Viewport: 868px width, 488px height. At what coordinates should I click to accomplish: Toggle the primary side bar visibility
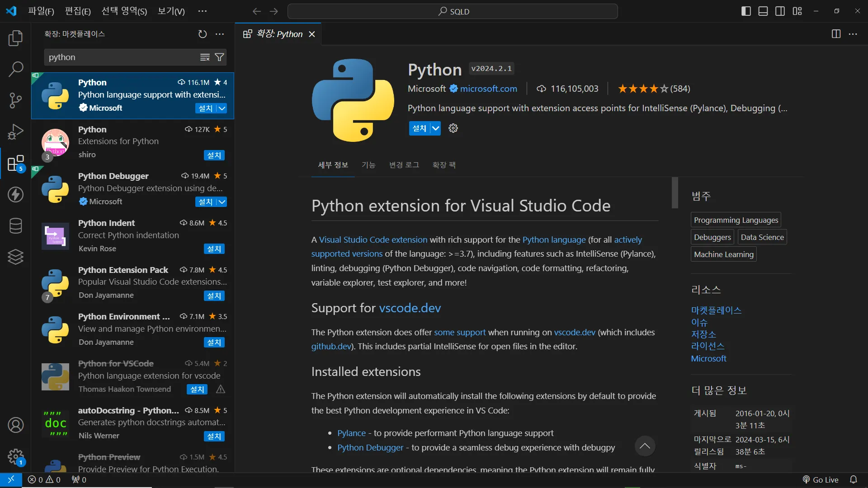746,11
